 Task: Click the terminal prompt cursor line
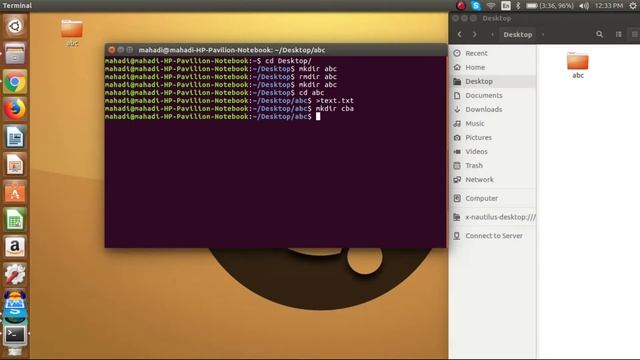point(213,117)
